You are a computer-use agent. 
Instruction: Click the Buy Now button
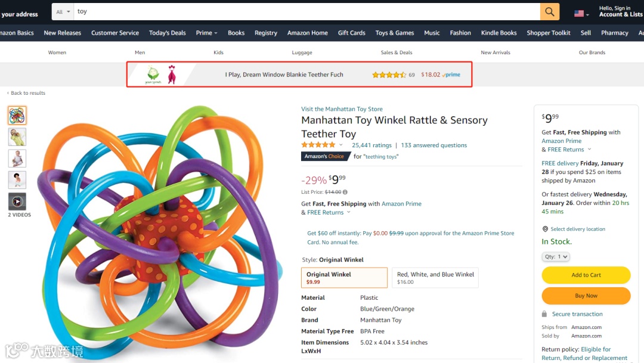click(586, 296)
